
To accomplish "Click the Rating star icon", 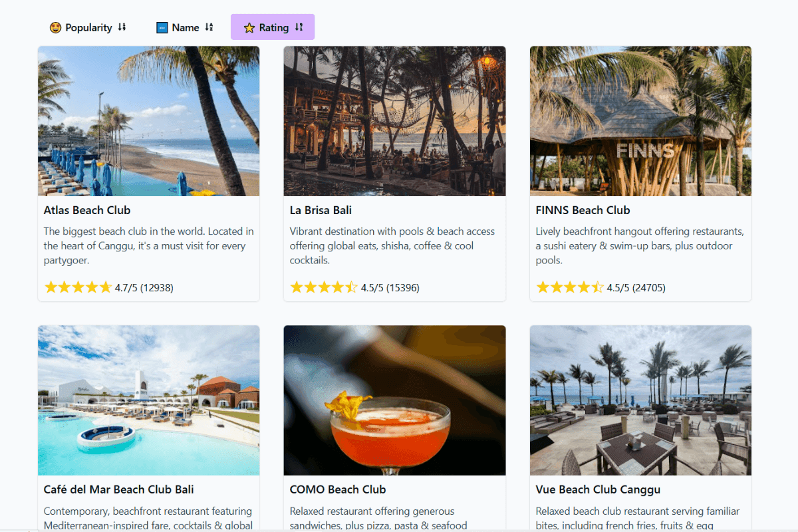I will coord(249,27).
